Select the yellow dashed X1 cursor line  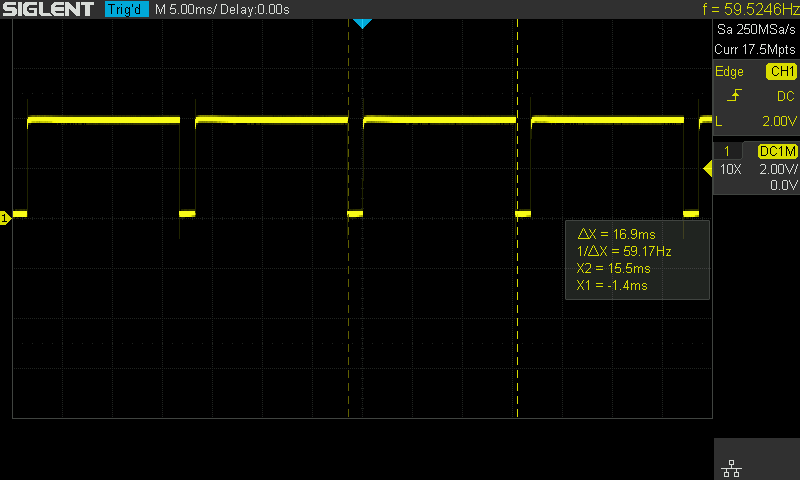348,300
